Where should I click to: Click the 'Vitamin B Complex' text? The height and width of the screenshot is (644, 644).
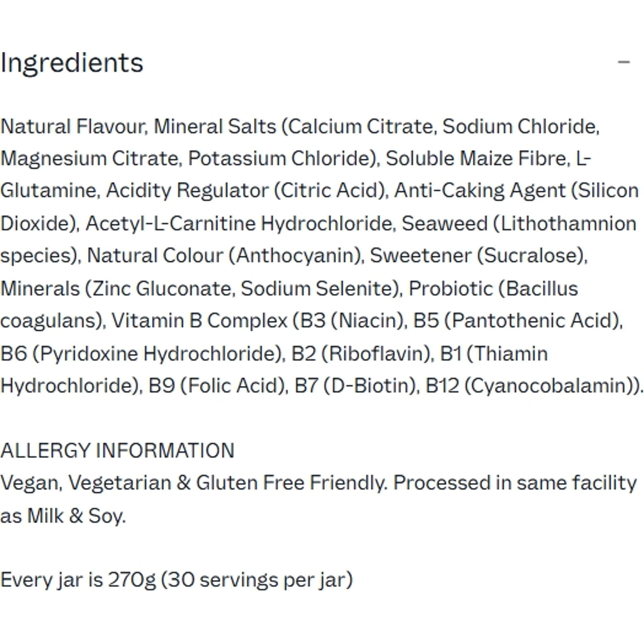pyautogui.click(x=199, y=321)
